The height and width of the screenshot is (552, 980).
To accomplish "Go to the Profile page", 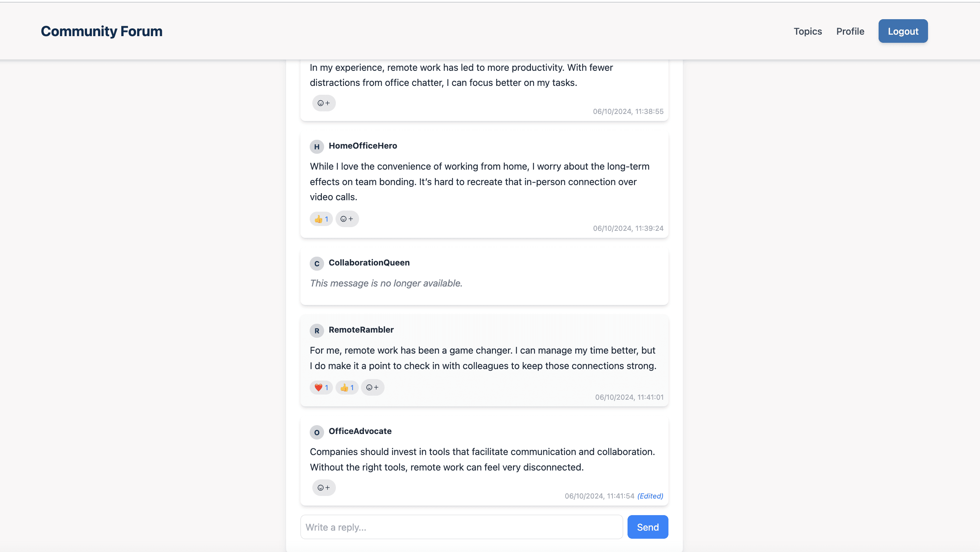I will coord(850,31).
